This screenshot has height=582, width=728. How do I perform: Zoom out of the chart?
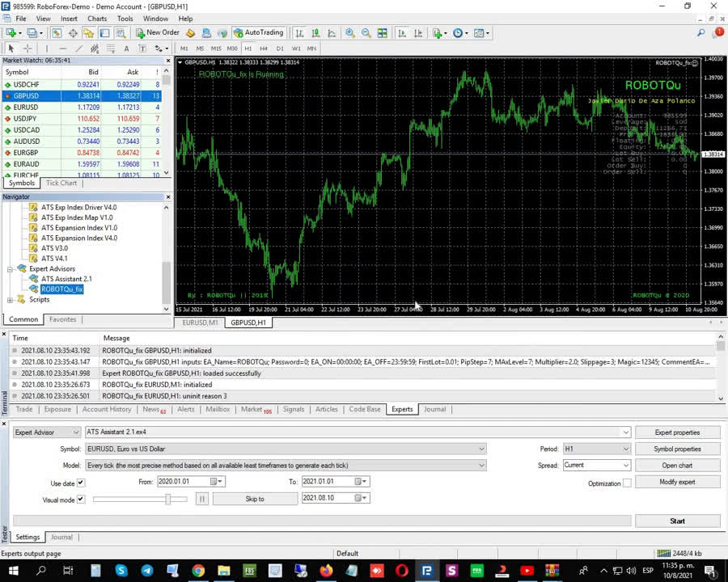pos(366,33)
